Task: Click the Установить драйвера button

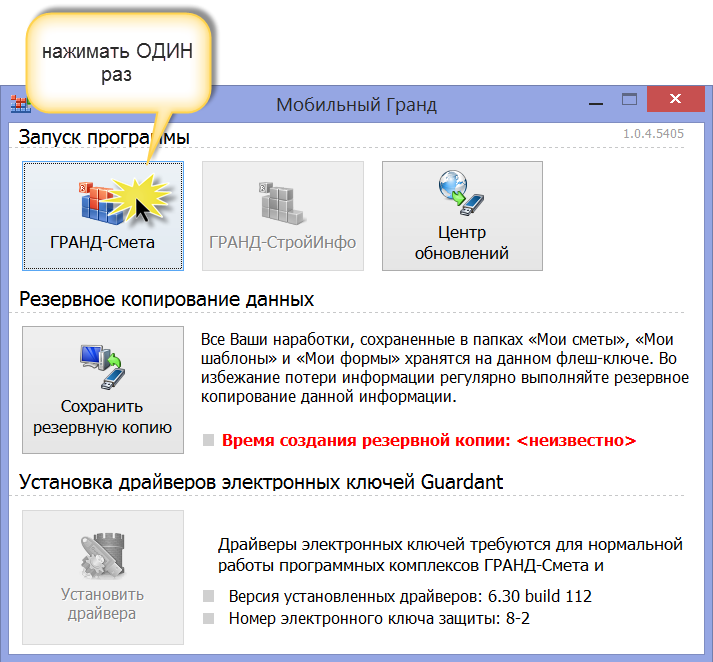Action: pos(103,577)
